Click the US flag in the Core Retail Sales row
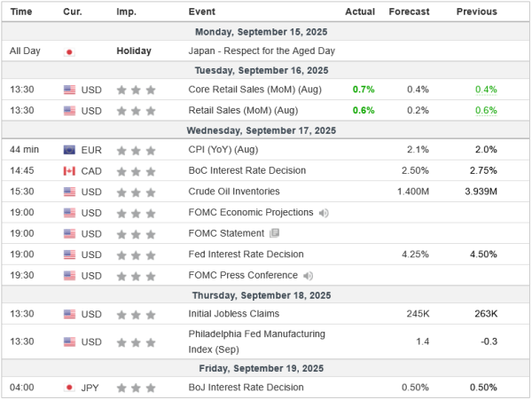Viewport: 532px width, 400px height. tap(70, 90)
